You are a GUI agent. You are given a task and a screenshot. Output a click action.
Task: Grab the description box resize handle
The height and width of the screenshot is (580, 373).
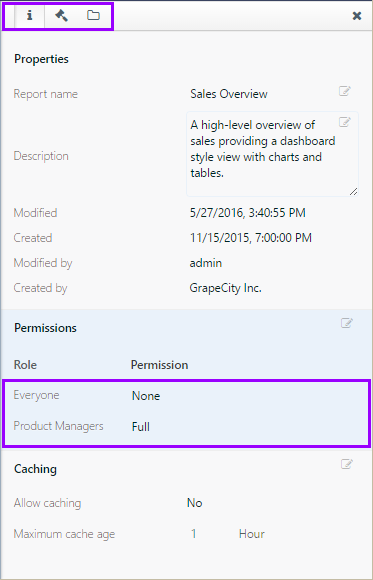(x=353, y=191)
